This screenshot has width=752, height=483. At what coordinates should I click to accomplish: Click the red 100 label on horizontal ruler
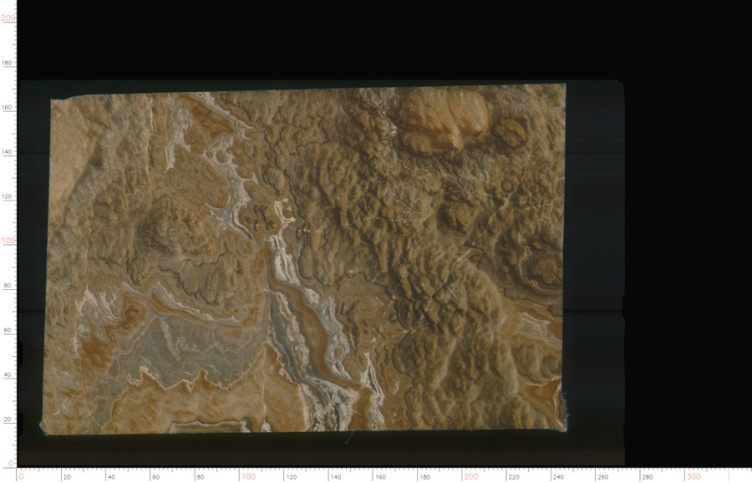click(x=248, y=476)
